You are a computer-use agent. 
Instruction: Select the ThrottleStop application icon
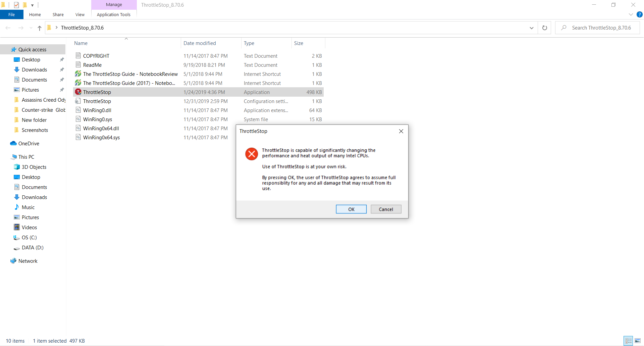point(78,92)
